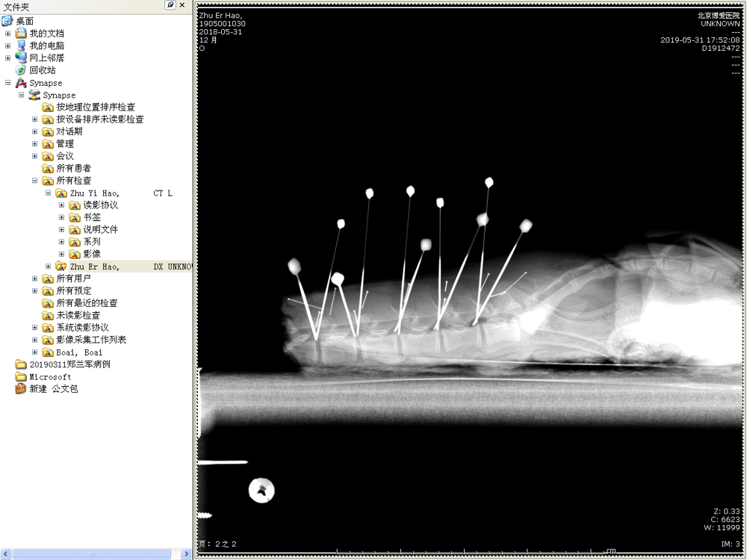Click the "2019-05-31 17:52:08" timestamp overlay
Image resolution: width=747 pixels, height=560 pixels.
pyautogui.click(x=700, y=40)
